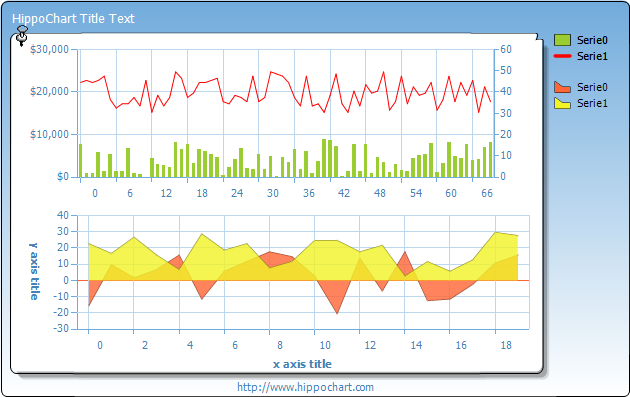This screenshot has width=630, height=397.
Task: Click the -30 label on bottom chart y-axis
Action: (x=61, y=328)
